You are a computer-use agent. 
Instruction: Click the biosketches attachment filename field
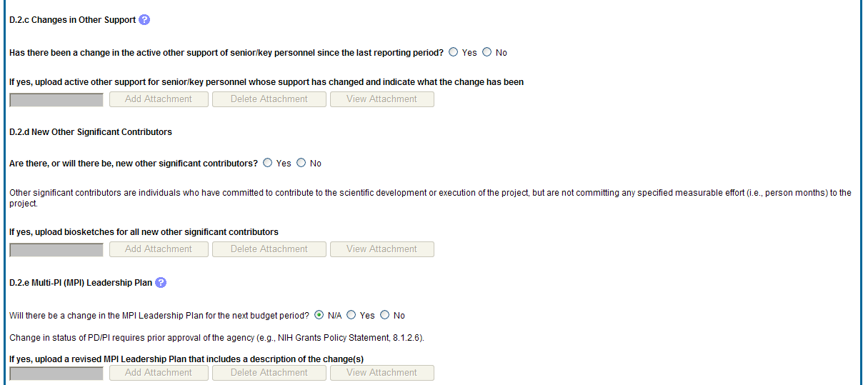(56, 250)
